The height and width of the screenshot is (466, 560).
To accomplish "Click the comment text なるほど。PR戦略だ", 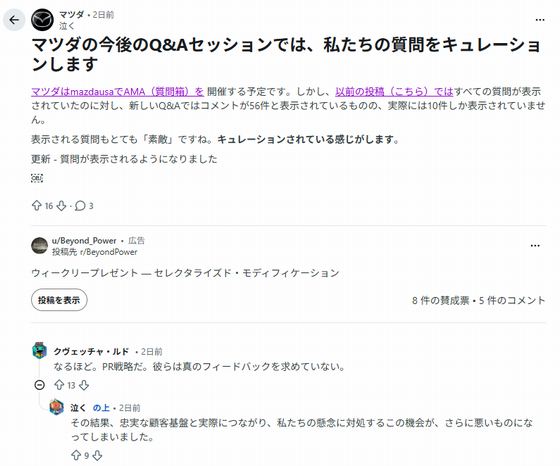I will (x=199, y=367).
